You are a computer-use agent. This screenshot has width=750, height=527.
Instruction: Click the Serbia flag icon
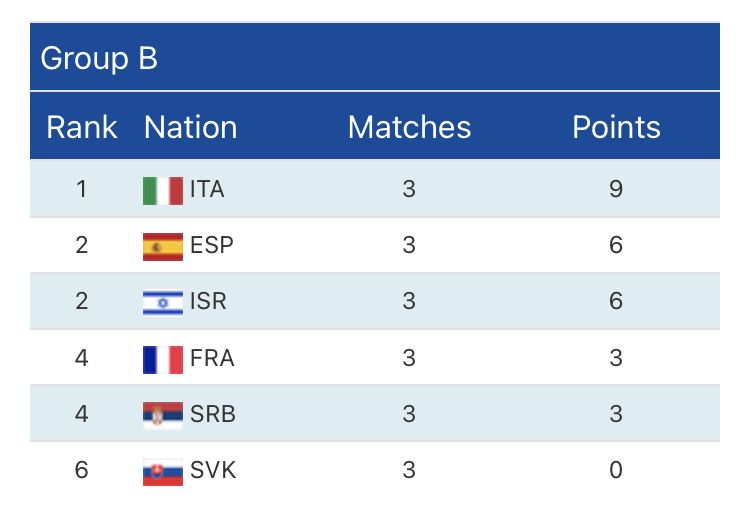[163, 414]
